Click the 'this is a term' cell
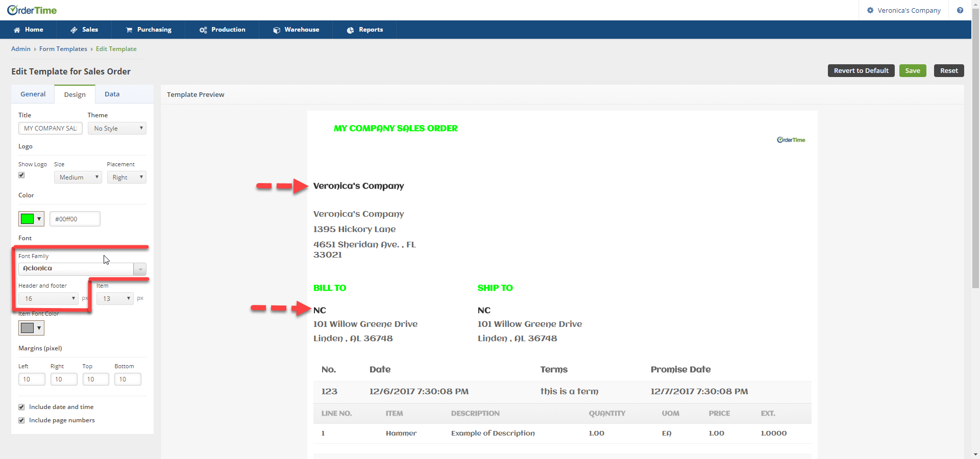The image size is (980, 459). pos(569,392)
